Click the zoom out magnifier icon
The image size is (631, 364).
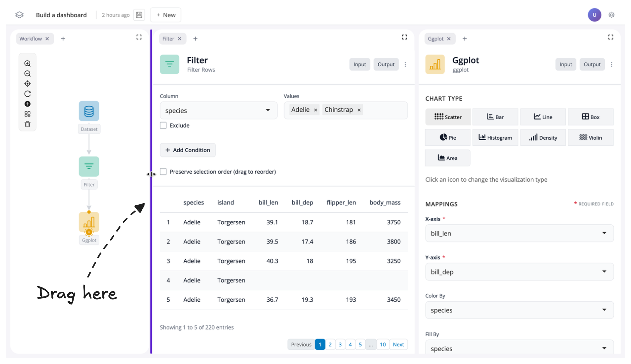(x=28, y=74)
